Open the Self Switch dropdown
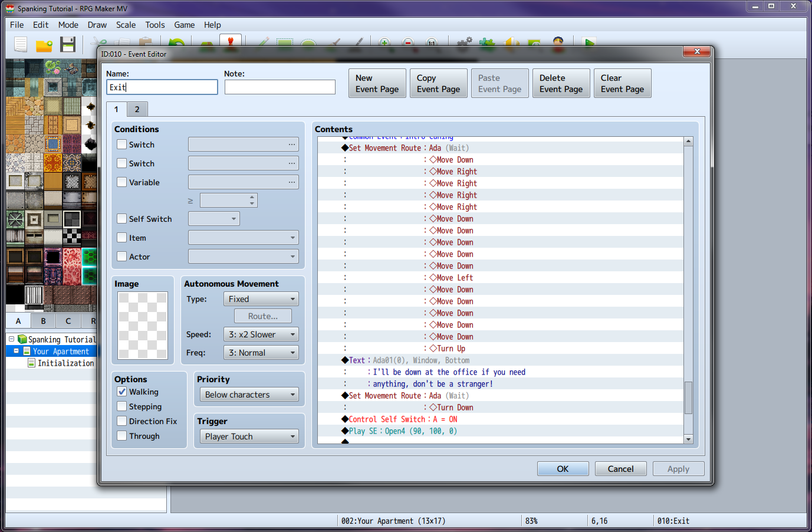The height and width of the screenshot is (532, 812). coord(214,219)
